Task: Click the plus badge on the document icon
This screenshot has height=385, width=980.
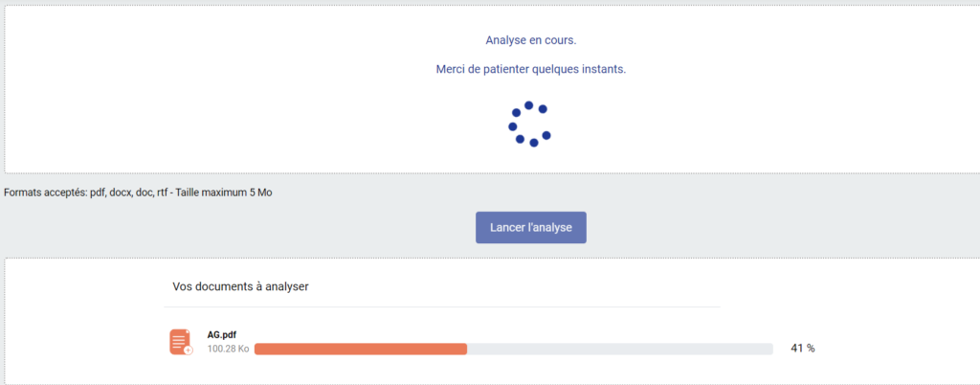Action: tap(189, 350)
